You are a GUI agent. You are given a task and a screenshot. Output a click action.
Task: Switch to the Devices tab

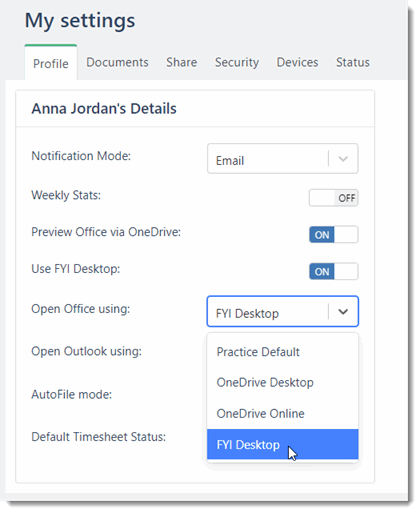297,62
